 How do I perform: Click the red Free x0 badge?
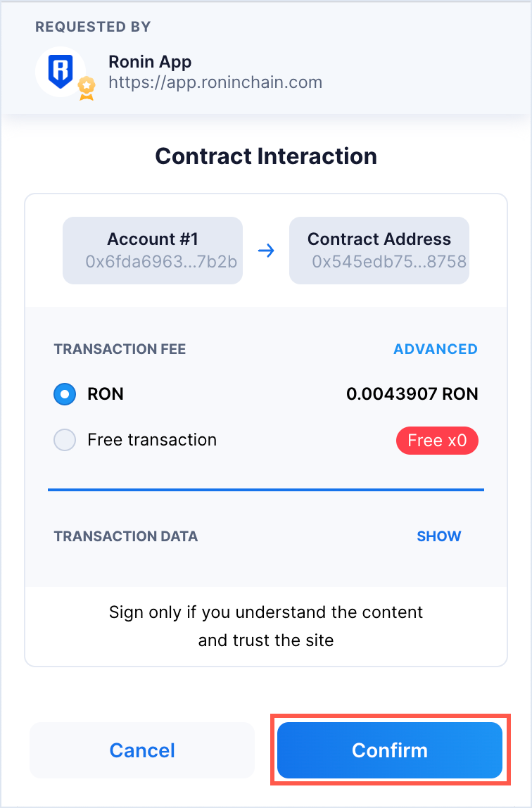437,441
